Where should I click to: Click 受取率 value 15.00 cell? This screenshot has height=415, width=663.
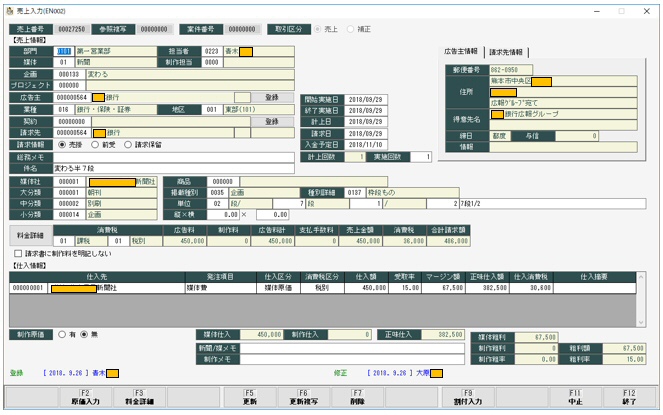[x=405, y=288]
